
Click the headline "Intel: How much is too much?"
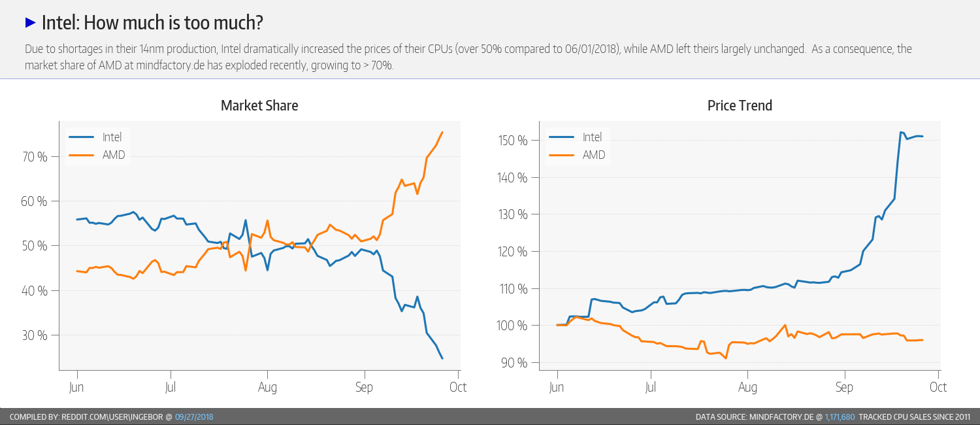152,24
